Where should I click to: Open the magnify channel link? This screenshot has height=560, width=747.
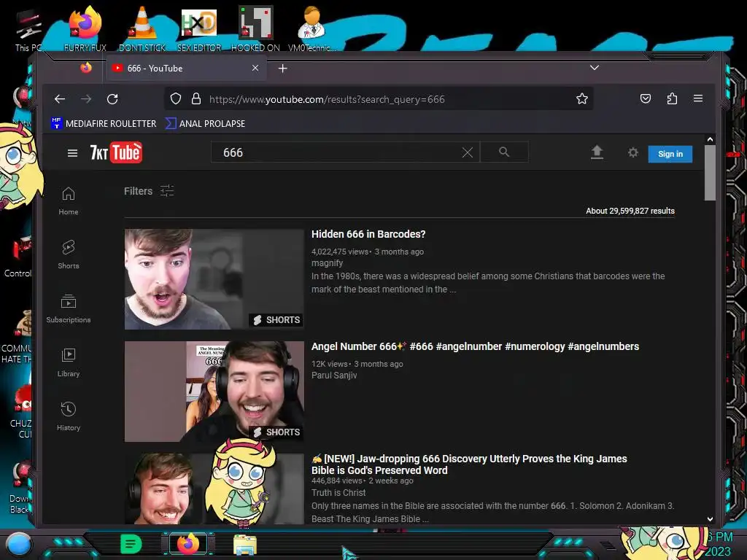pyautogui.click(x=327, y=263)
